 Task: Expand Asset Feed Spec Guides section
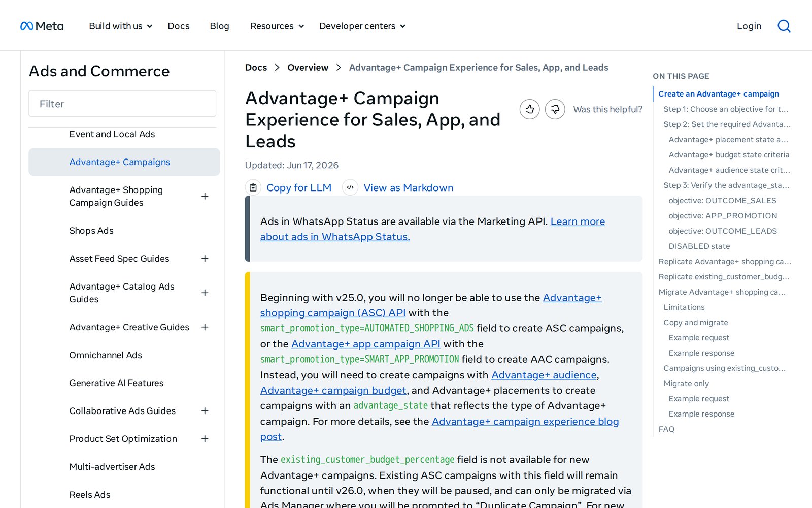coord(205,259)
